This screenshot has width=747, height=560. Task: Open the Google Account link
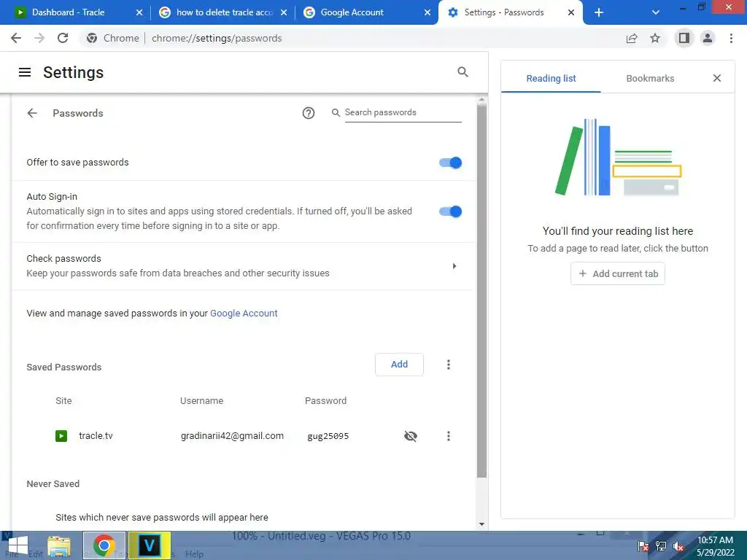pos(244,313)
